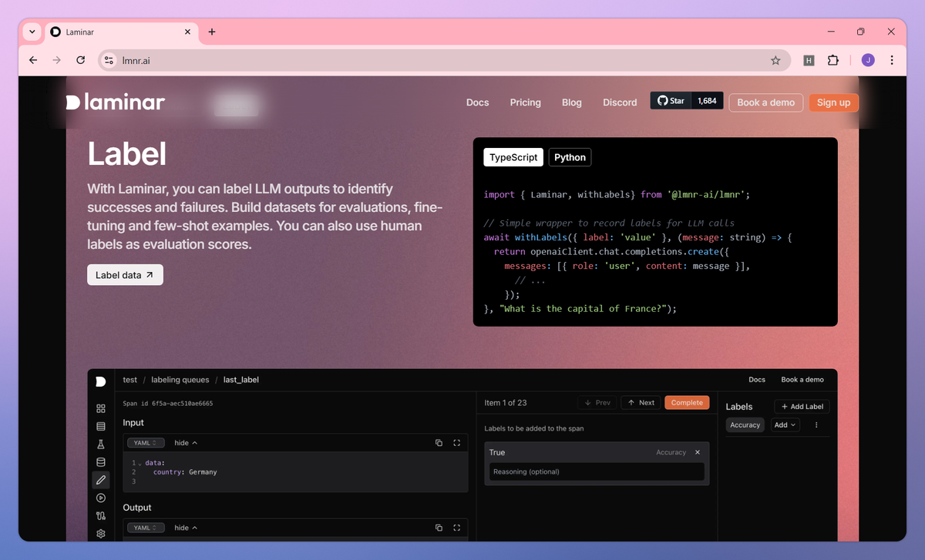Screen dimensions: 925x560
Task: Open the playground play-circle icon in sidebar
Action: pyautogui.click(x=101, y=498)
